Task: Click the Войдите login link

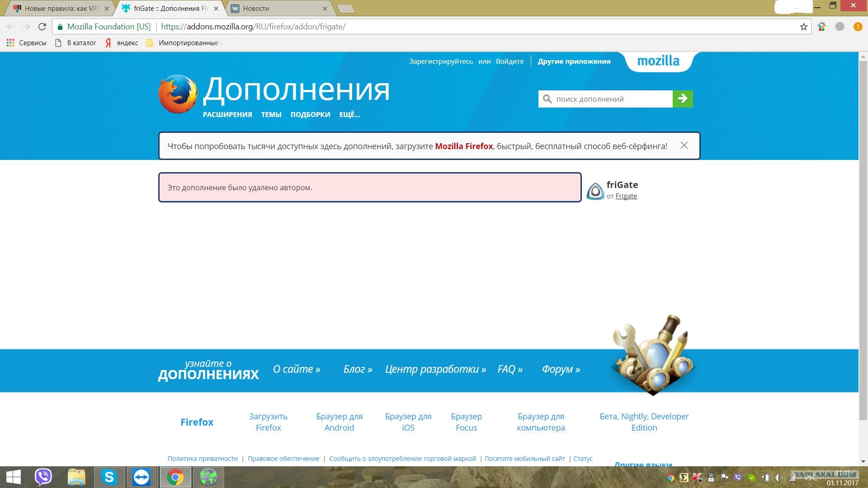Action: [x=509, y=61]
